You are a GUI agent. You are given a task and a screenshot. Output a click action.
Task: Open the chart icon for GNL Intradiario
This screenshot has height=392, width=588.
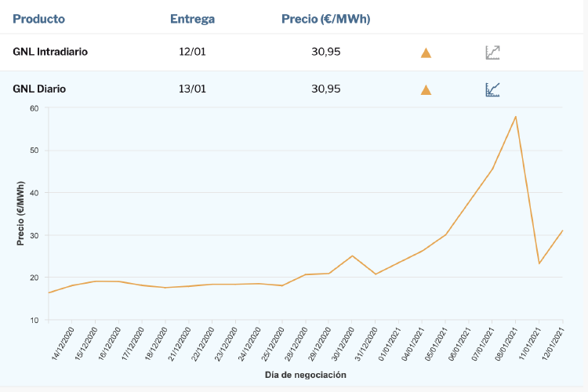tap(492, 53)
